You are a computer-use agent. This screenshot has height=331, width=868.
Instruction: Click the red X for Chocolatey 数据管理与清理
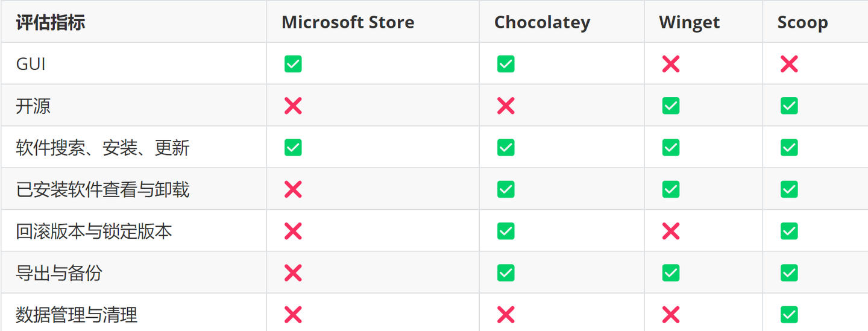(x=506, y=314)
